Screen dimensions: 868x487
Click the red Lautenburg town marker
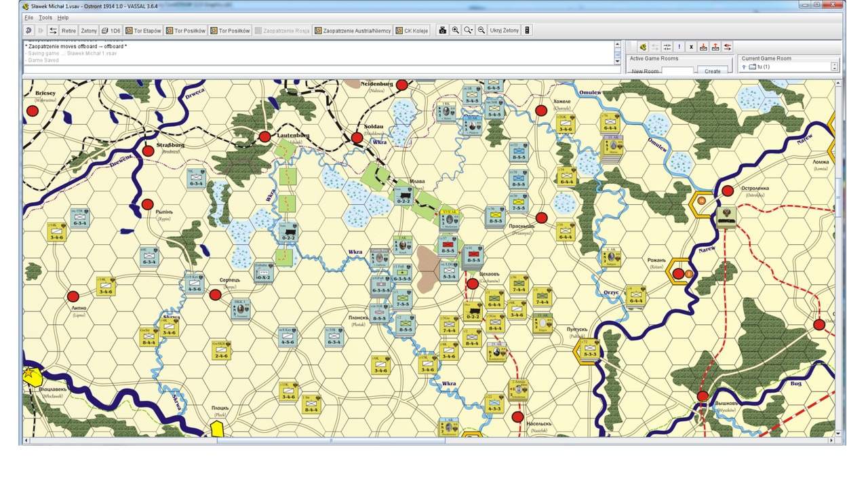coord(265,136)
